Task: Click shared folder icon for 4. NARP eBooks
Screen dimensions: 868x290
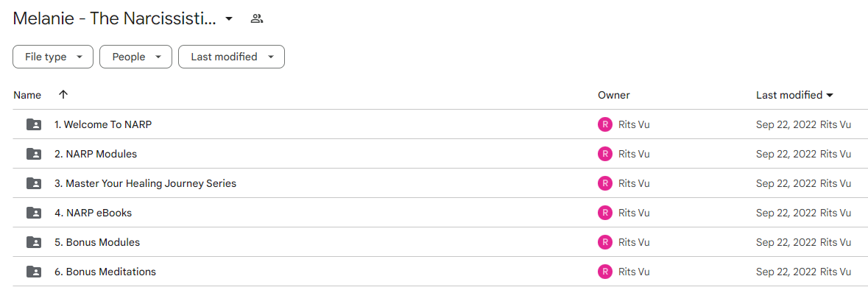Action: (x=34, y=213)
